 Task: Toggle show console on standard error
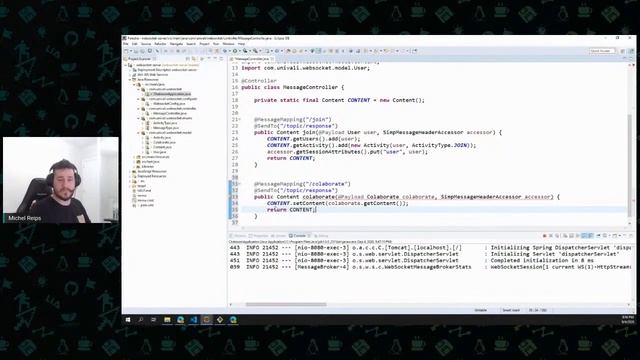click(591, 236)
